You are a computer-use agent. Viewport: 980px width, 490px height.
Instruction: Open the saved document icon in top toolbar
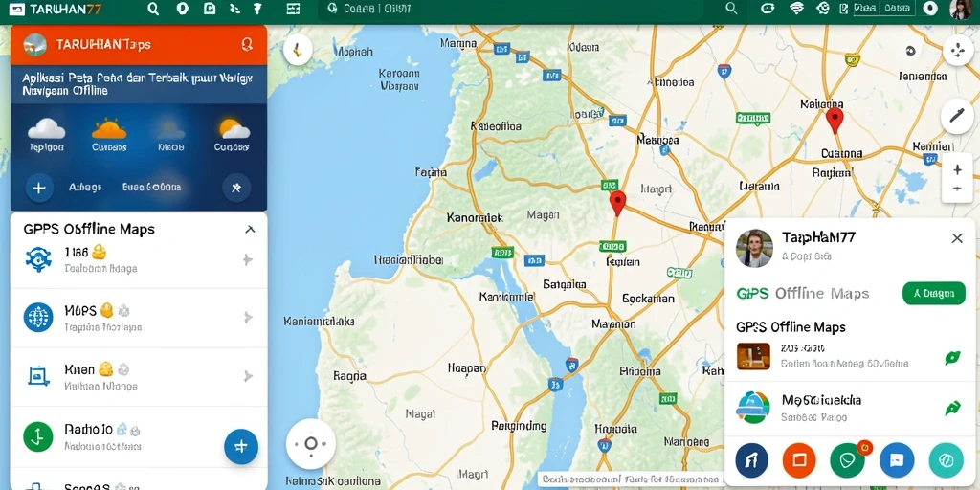coord(210,9)
